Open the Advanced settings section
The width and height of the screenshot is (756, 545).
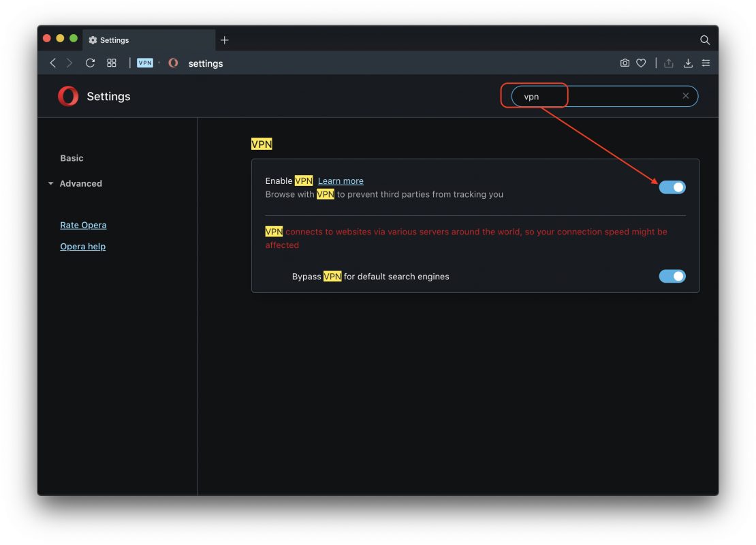pos(80,183)
